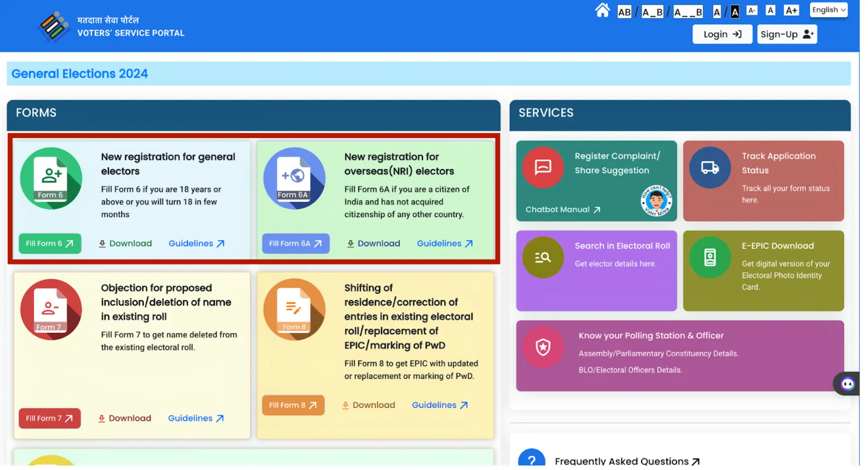
Task: Click the Sign-Up button
Action: 787,34
